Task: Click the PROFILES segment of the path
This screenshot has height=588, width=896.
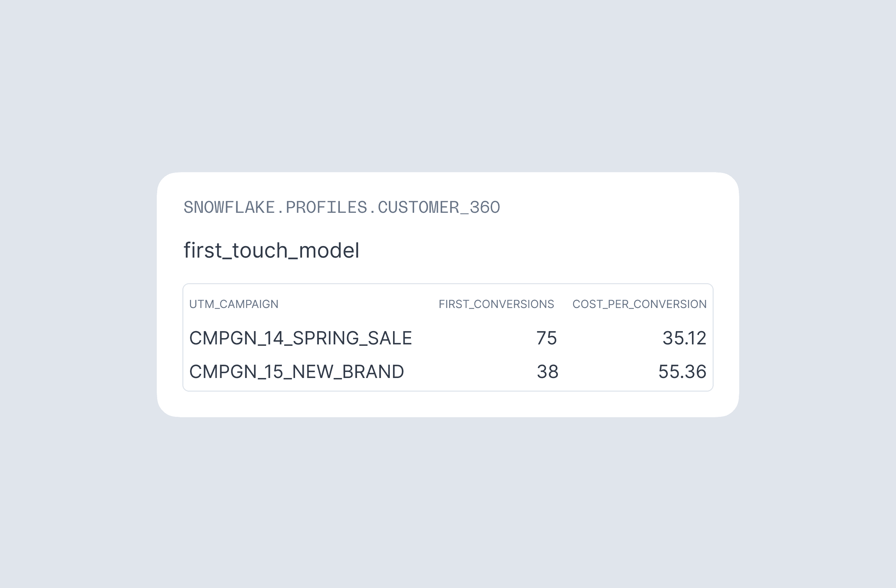Action: tap(326, 208)
